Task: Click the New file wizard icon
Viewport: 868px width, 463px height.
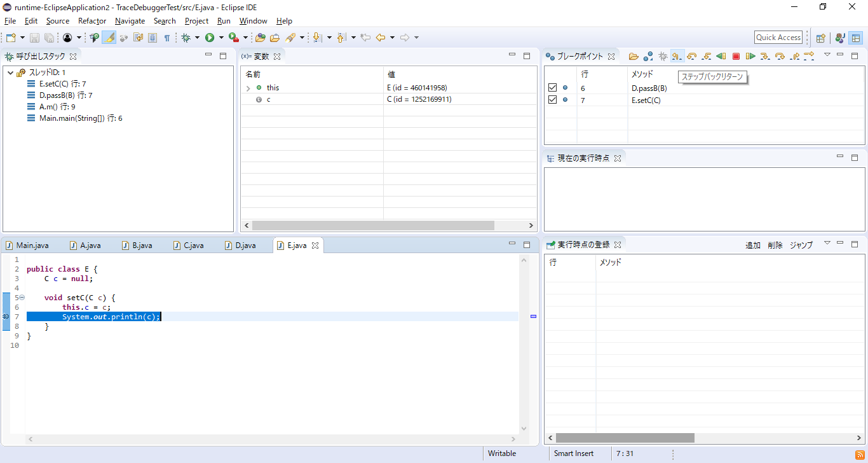Action: pos(11,38)
